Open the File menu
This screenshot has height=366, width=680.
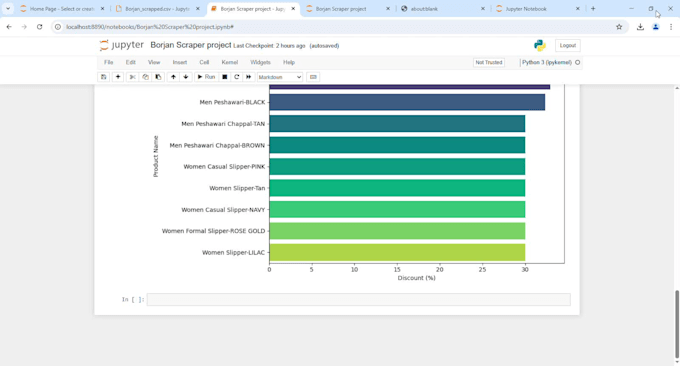(108, 62)
